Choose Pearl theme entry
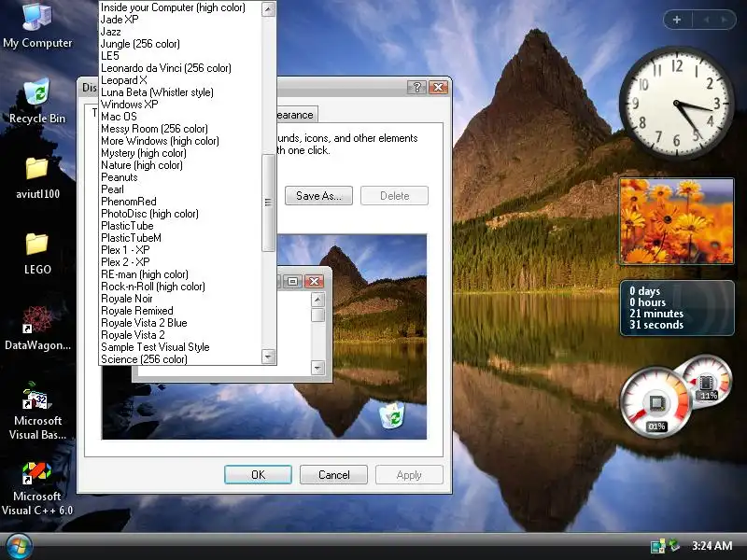Viewport: 747px width, 560px height. pos(180,189)
